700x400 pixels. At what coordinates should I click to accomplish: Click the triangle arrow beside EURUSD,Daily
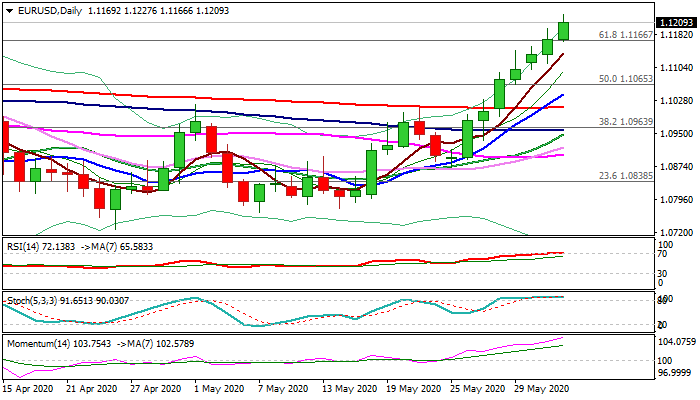tap(9, 11)
